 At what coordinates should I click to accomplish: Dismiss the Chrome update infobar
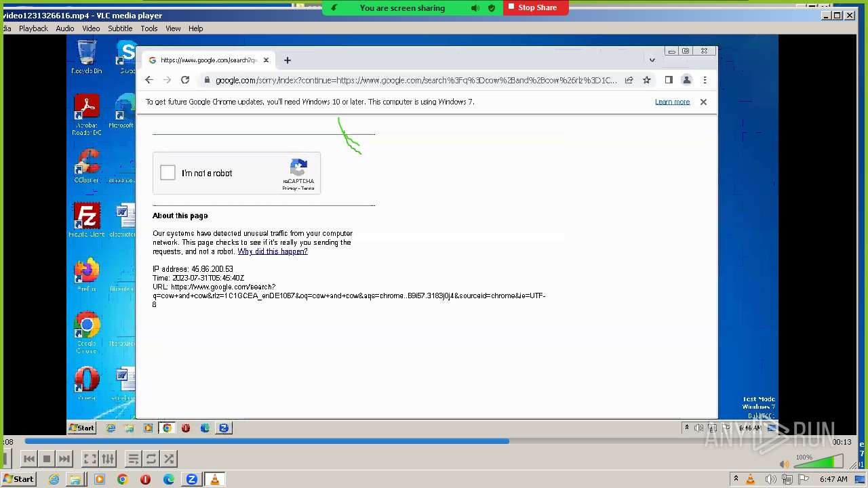pyautogui.click(x=703, y=102)
